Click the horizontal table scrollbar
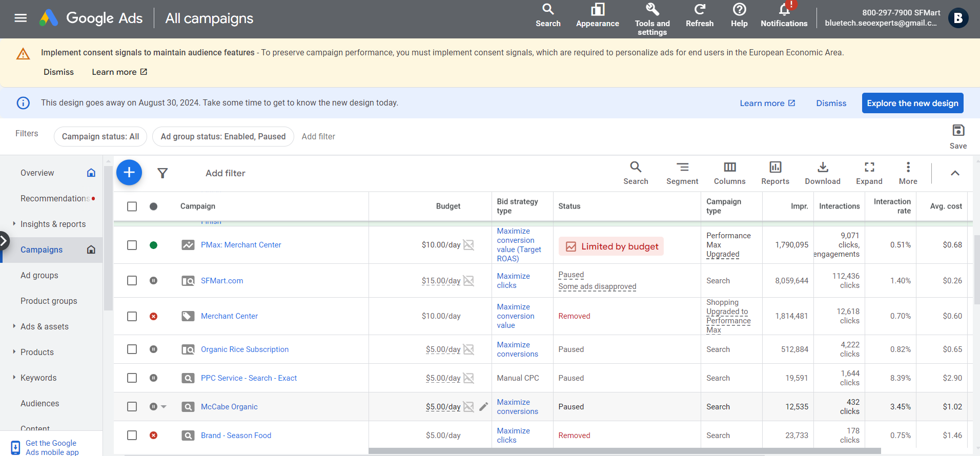This screenshot has height=456, width=980. tap(624, 451)
